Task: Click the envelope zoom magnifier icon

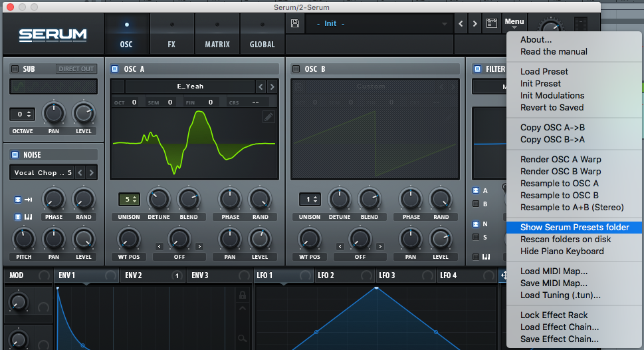Action: tap(243, 339)
